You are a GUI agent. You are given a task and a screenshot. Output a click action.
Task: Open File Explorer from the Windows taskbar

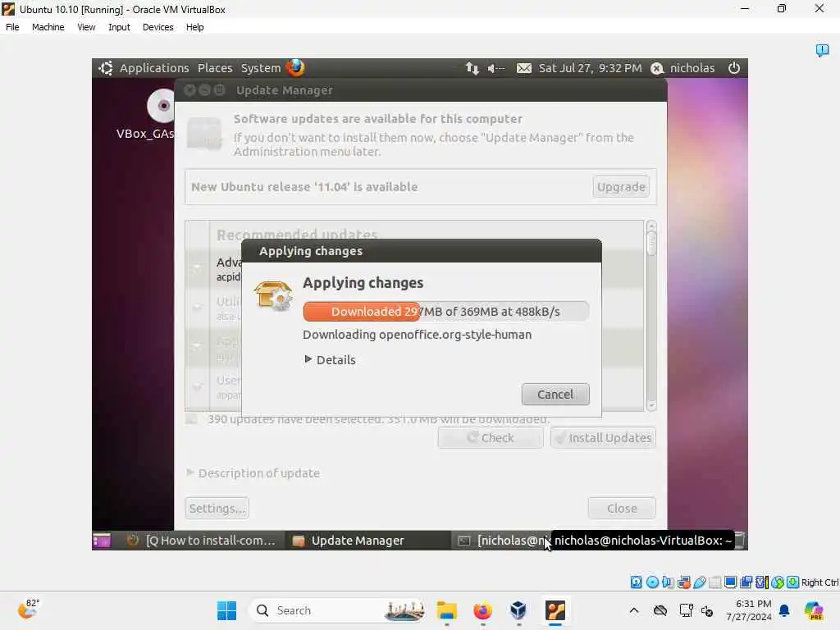click(x=446, y=610)
